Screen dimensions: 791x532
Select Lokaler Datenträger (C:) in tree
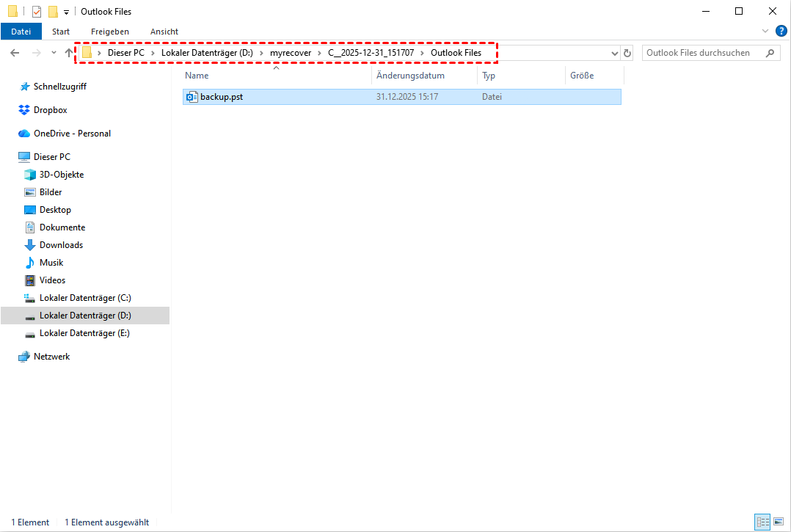pyautogui.click(x=84, y=298)
